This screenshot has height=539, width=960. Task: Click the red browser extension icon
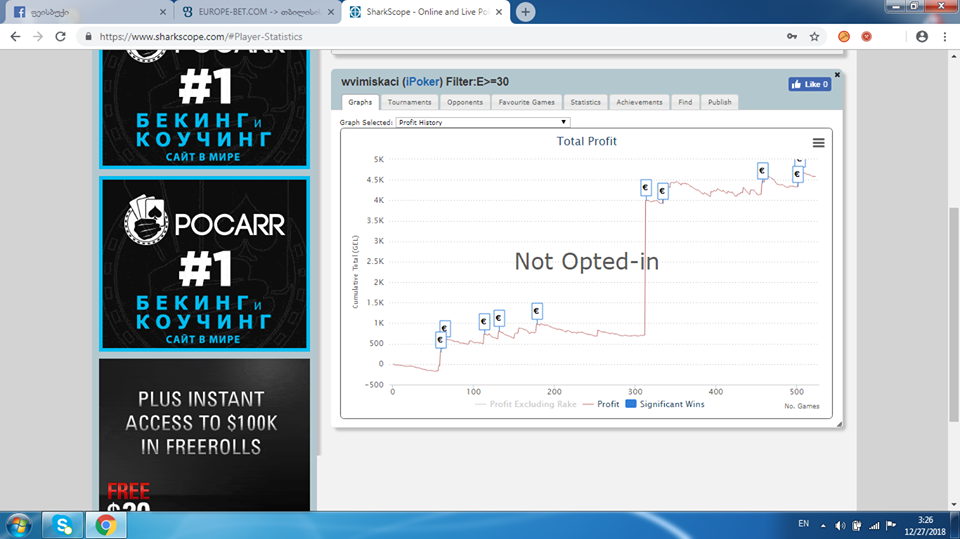tap(866, 37)
